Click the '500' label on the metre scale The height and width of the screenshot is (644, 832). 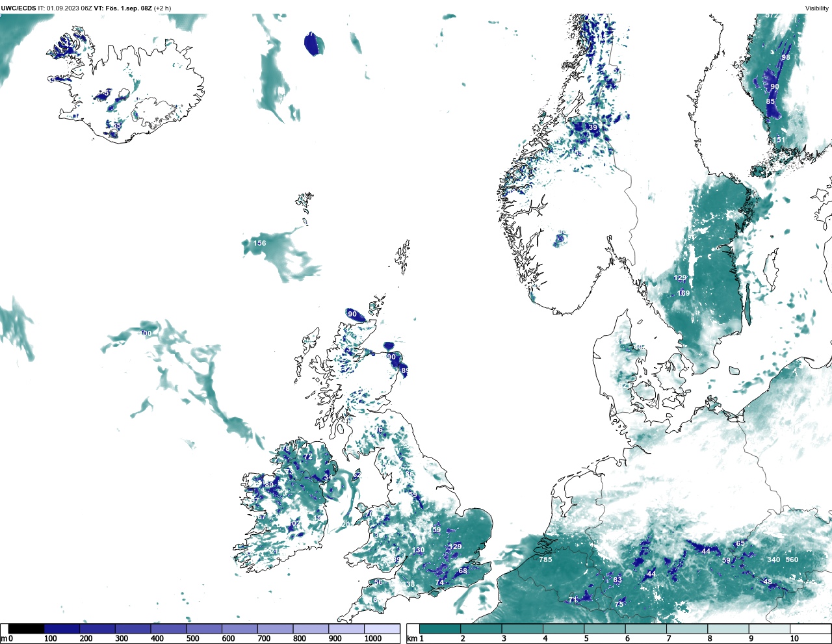pos(192,639)
